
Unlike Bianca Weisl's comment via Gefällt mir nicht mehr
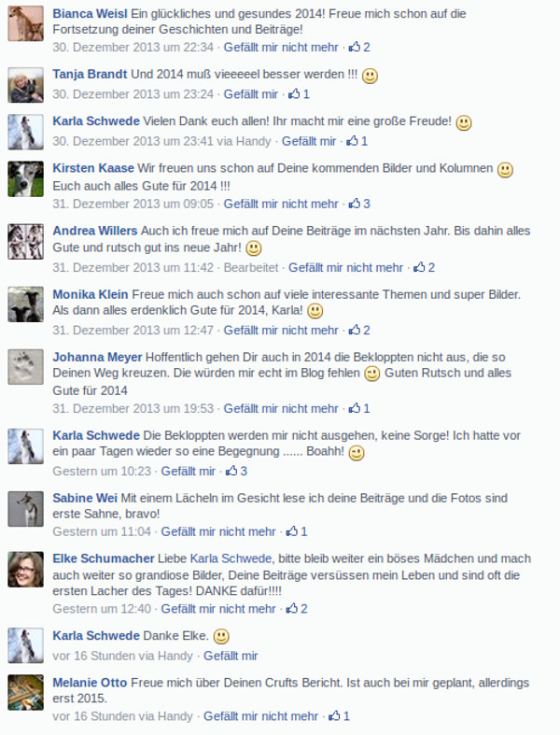pos(281,47)
